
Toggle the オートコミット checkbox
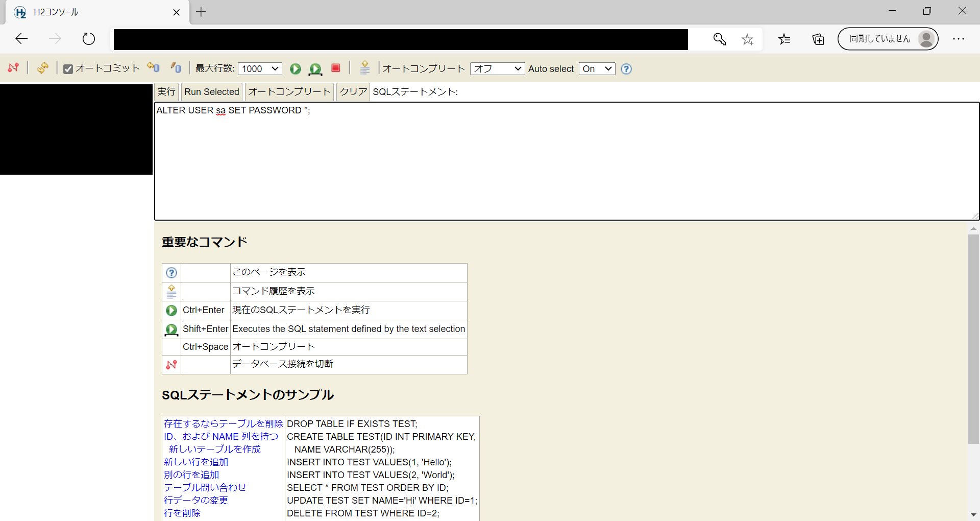coord(68,69)
